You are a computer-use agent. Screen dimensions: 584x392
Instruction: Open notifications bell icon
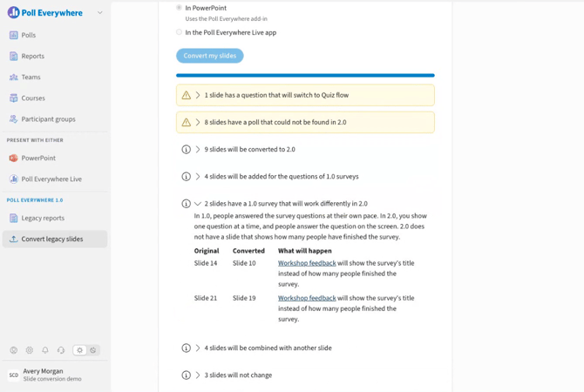pos(45,350)
